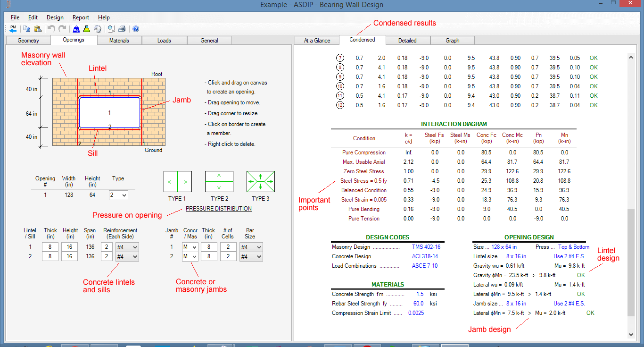Select the TYPE 2 pressure distribution diagram
Screen dimensions: 644x347
click(219, 181)
